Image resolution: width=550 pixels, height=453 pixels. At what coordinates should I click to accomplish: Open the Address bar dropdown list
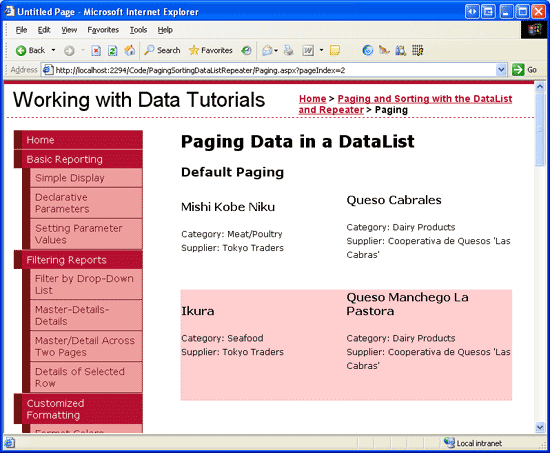click(x=501, y=70)
